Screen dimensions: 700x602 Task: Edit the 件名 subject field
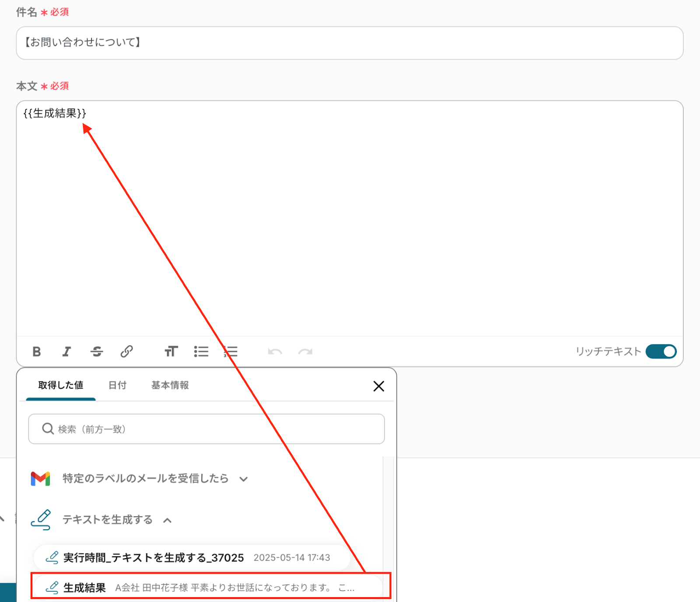click(350, 43)
